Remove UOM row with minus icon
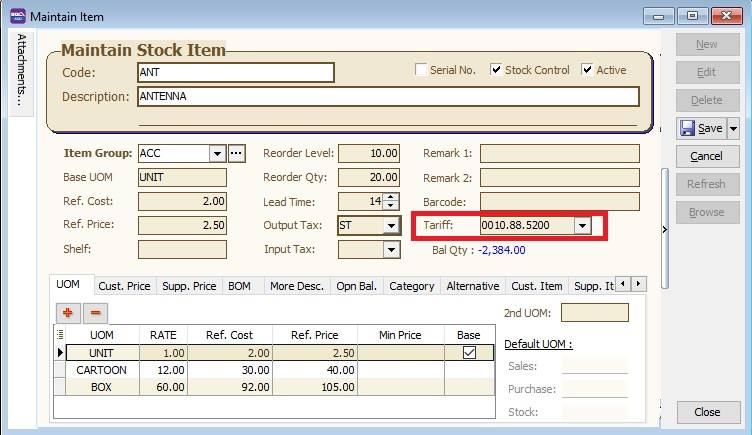 point(95,313)
